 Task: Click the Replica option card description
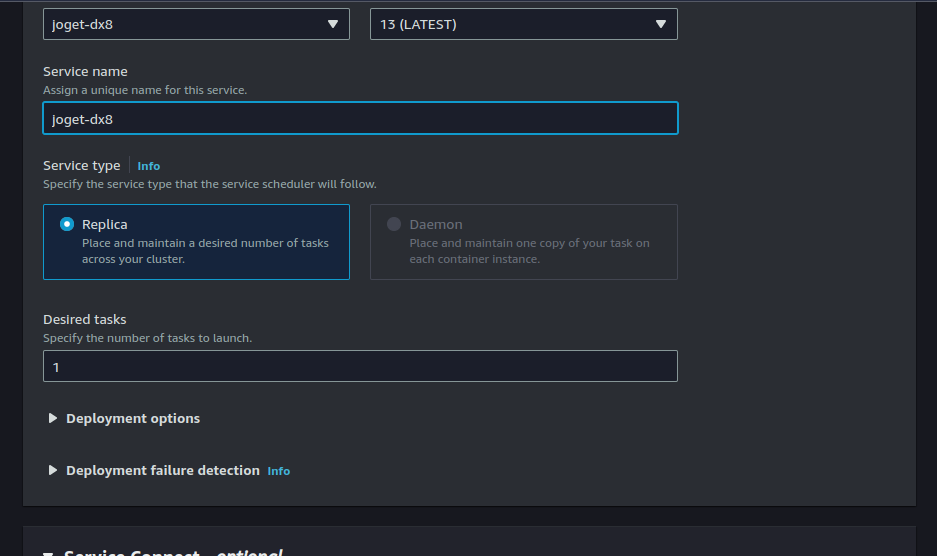tap(205, 251)
